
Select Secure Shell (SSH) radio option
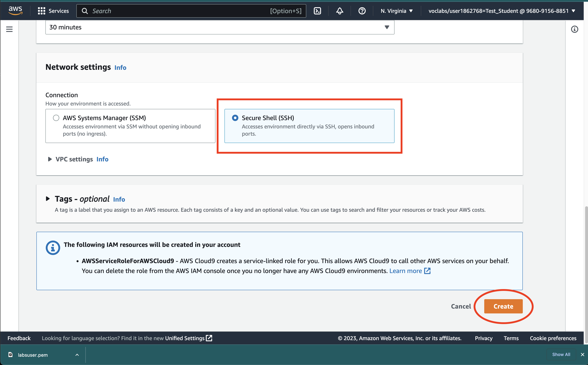tap(235, 118)
